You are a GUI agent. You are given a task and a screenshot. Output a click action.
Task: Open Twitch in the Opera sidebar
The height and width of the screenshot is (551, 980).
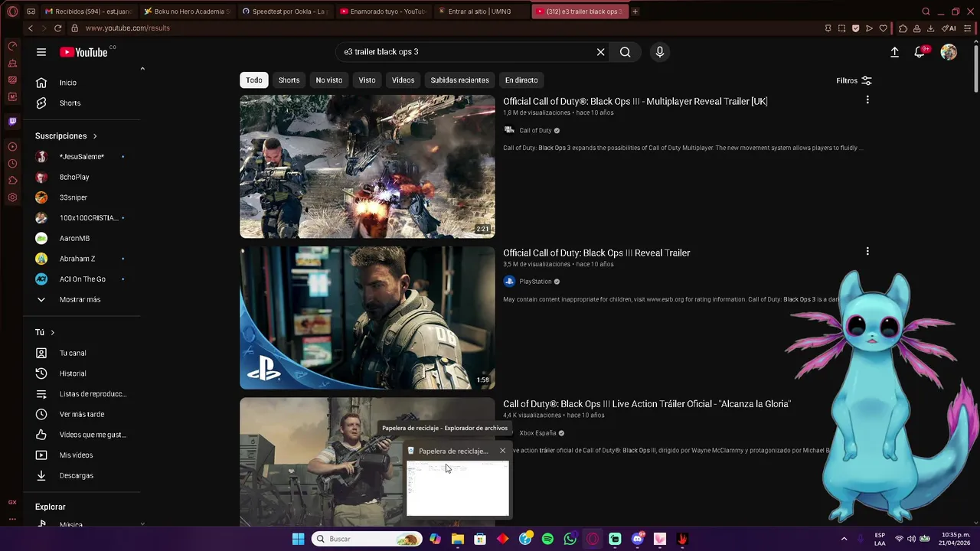(x=12, y=122)
